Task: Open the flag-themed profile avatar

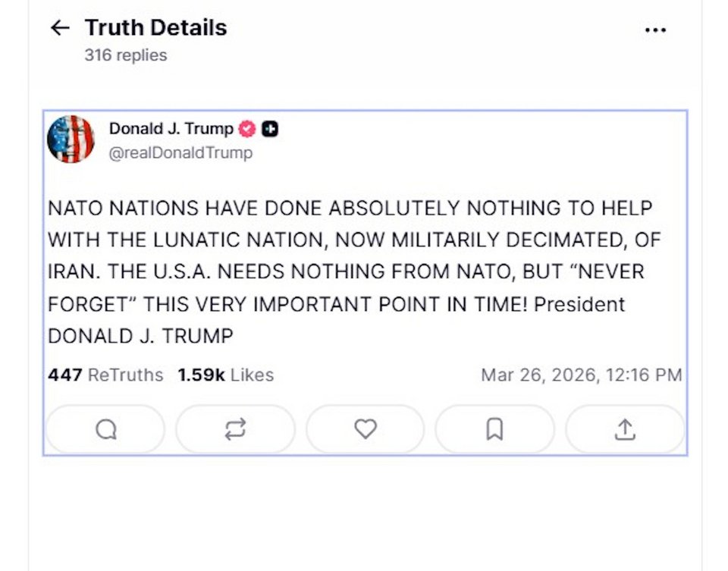Action: tap(71, 140)
